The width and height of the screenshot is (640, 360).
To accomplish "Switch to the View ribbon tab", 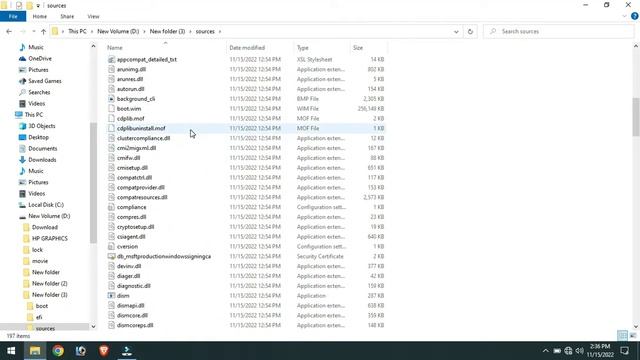I will point(93,16).
